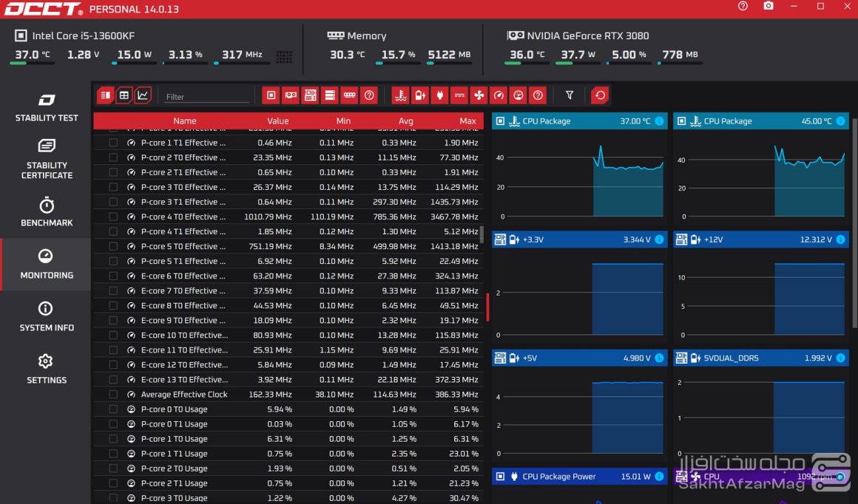The height and width of the screenshot is (504, 858).
Task: Click the GPU device filter icon
Action: (x=291, y=95)
